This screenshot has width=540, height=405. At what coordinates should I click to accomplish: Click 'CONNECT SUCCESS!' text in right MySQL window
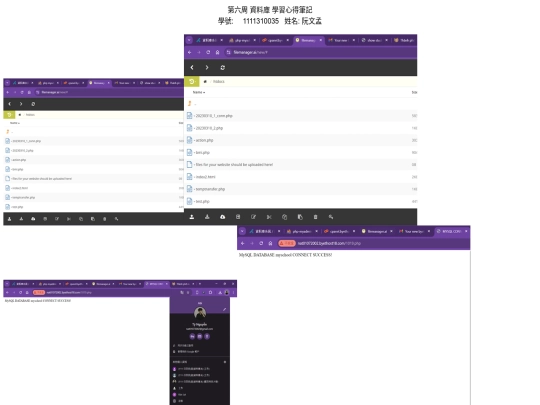(x=312, y=255)
